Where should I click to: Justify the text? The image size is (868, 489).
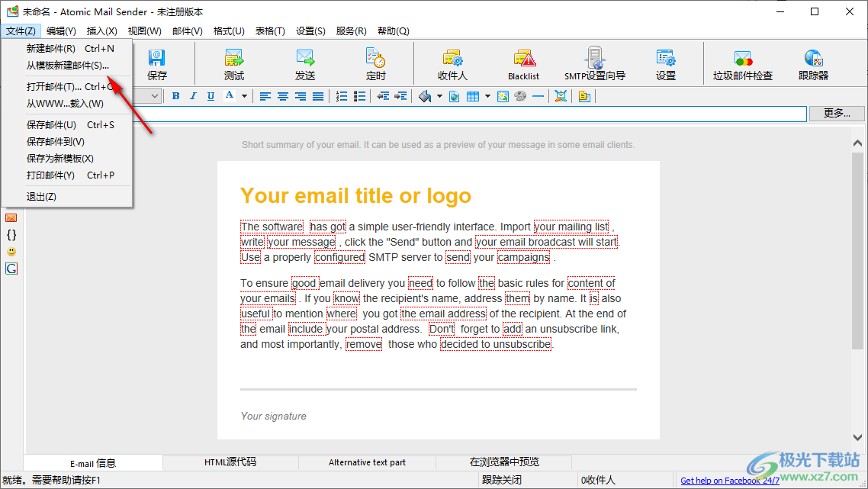[x=318, y=96]
